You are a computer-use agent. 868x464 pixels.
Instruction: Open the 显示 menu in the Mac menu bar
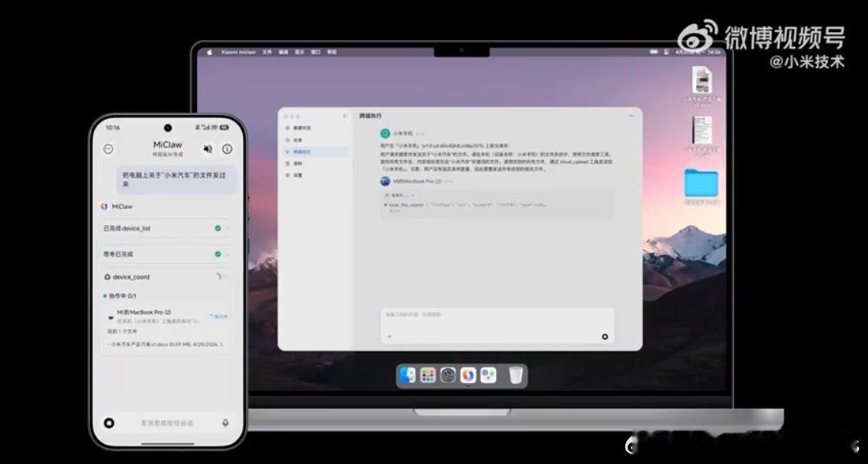pyautogui.click(x=300, y=52)
